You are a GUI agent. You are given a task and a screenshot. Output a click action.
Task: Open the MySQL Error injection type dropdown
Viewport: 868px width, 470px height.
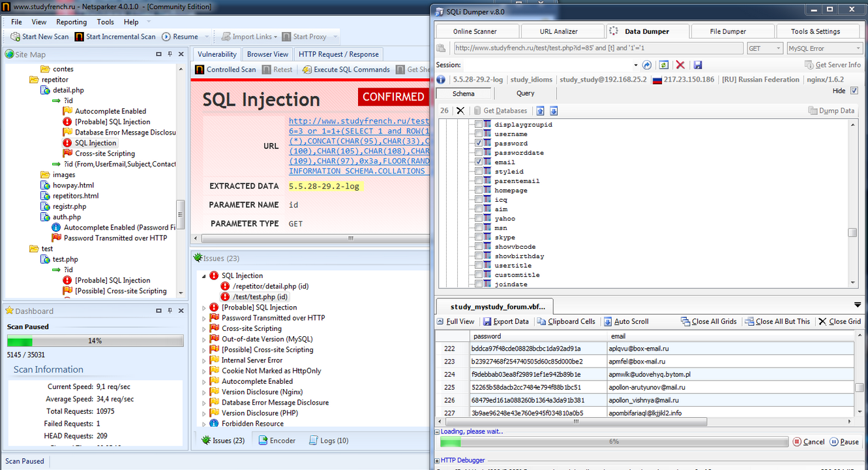tap(824, 48)
